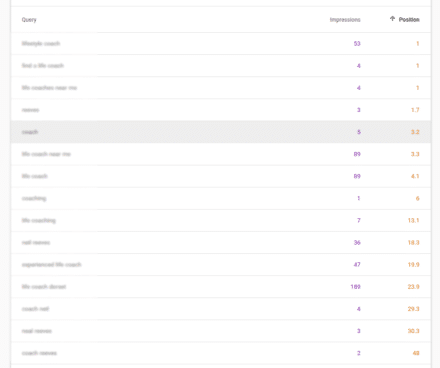The width and height of the screenshot is (440, 368).
Task: Select the 'reeves' query row
Action: click(x=221, y=110)
